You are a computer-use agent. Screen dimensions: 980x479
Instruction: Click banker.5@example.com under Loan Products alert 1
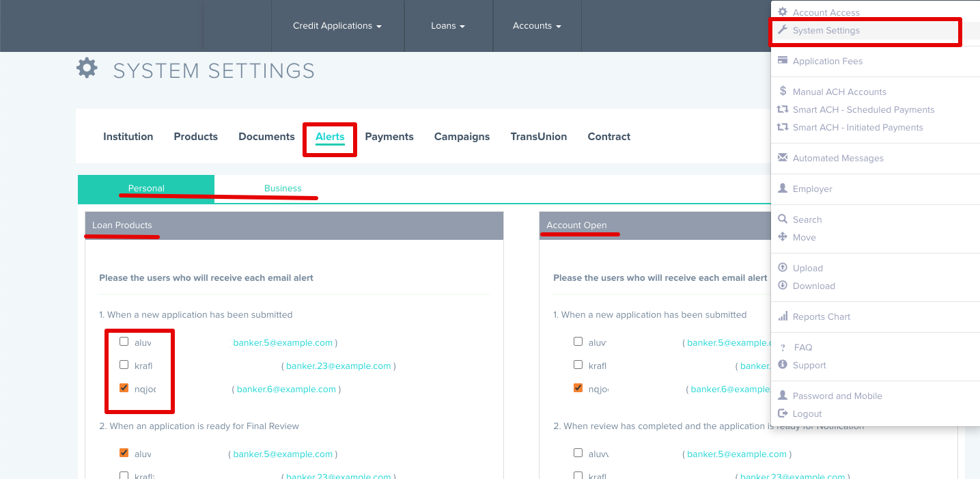point(283,342)
